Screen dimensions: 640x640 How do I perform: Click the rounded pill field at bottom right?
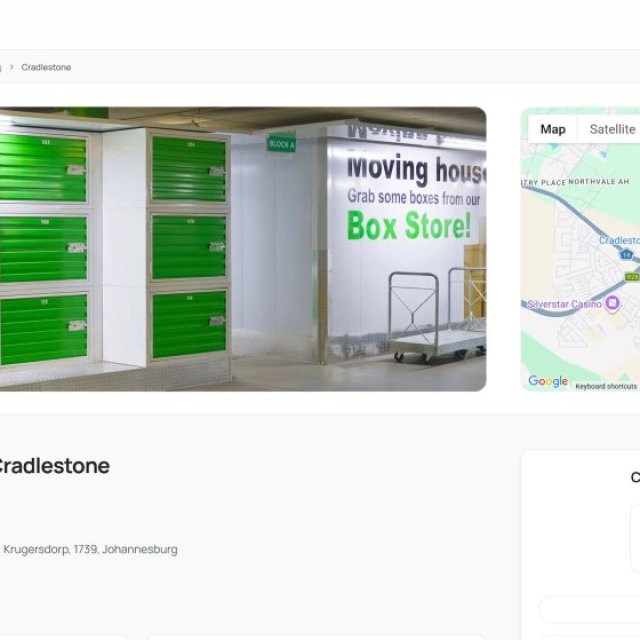[590, 609]
